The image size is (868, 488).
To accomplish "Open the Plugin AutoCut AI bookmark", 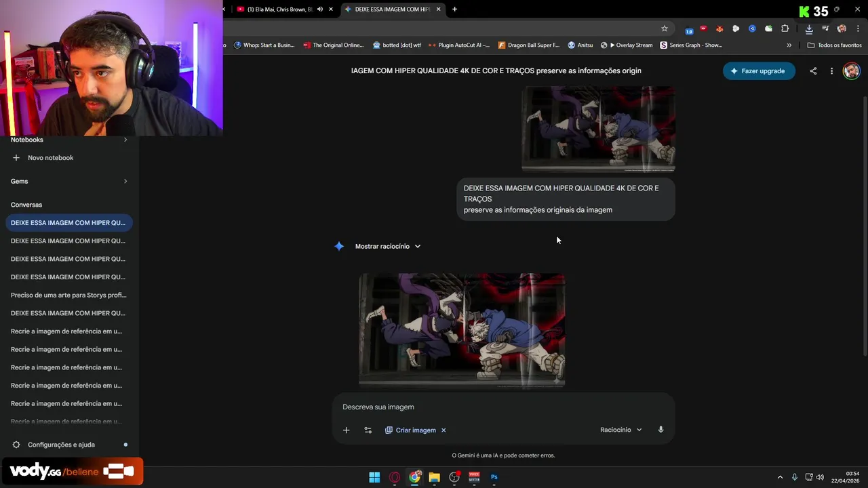I will tap(459, 45).
